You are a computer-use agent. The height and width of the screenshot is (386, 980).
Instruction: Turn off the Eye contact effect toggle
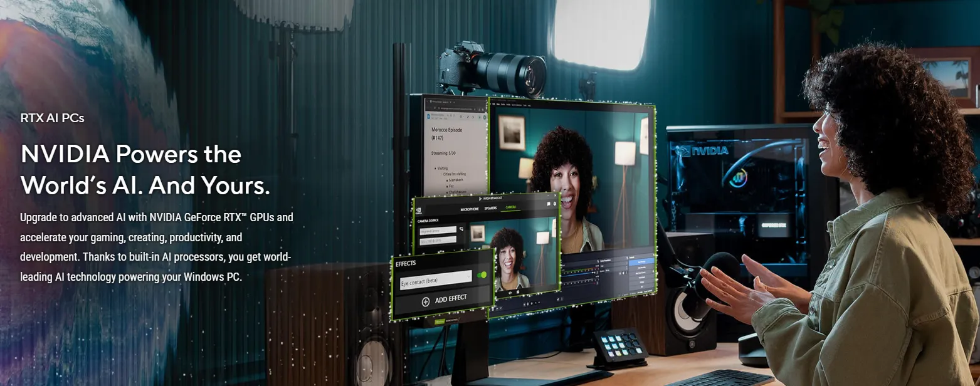click(482, 275)
